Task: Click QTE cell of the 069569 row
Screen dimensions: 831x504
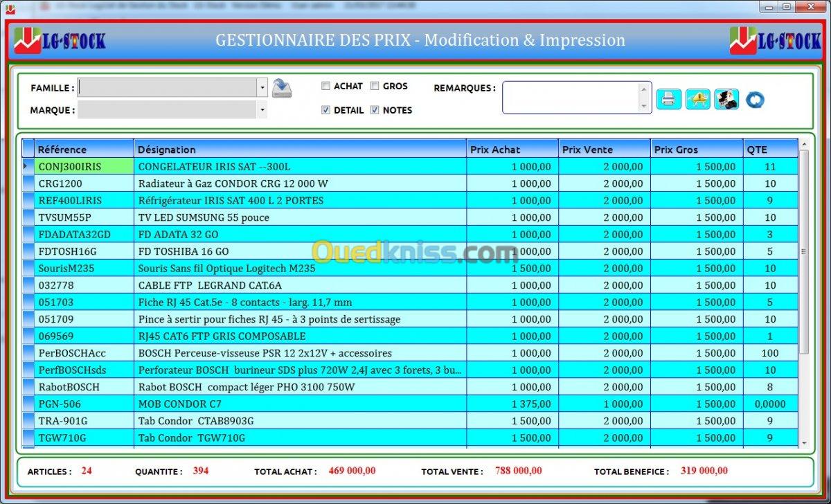Action: [x=771, y=336]
